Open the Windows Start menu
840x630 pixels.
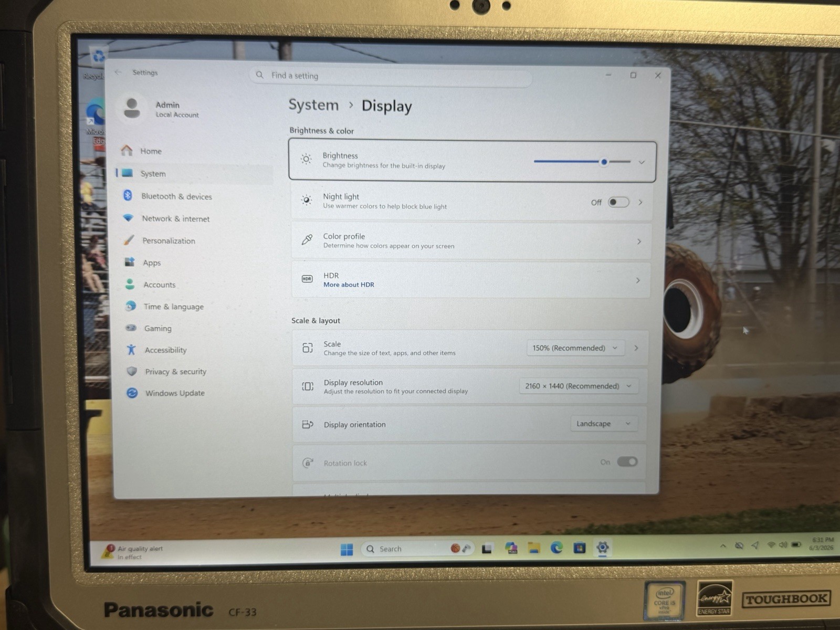tap(346, 549)
